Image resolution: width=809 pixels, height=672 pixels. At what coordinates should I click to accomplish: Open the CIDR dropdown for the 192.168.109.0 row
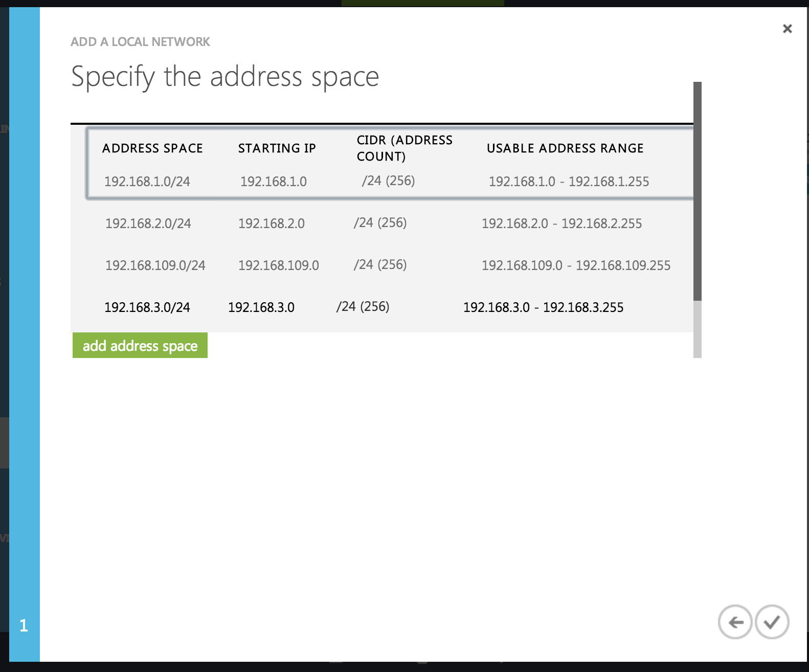click(380, 265)
